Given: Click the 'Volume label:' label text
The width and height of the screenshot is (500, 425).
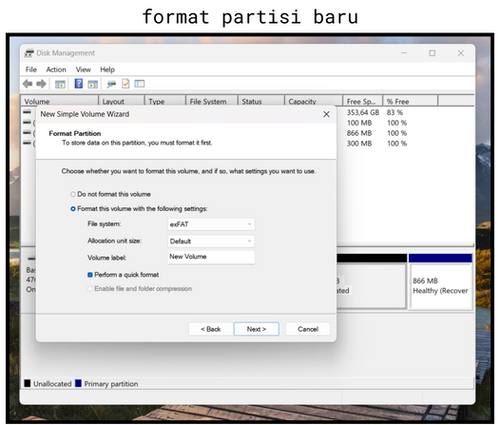Looking at the screenshot, I should click(x=107, y=258).
